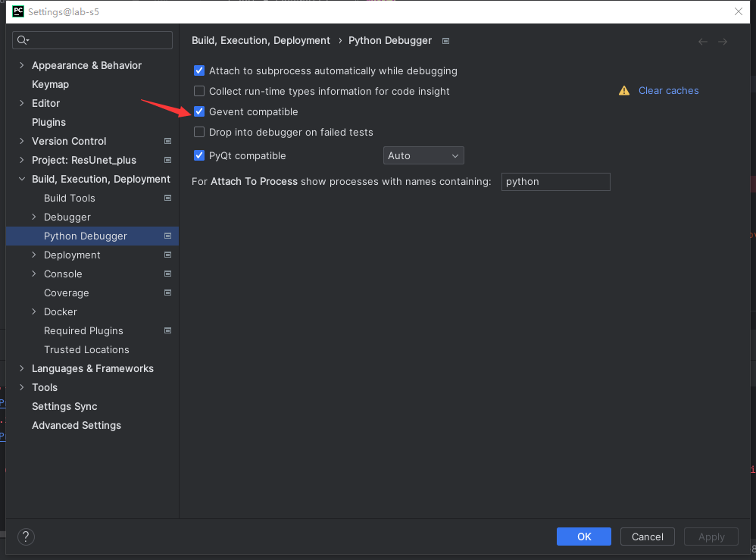This screenshot has height=560, width=756.
Task: Click the back navigation arrow
Action: click(x=703, y=42)
